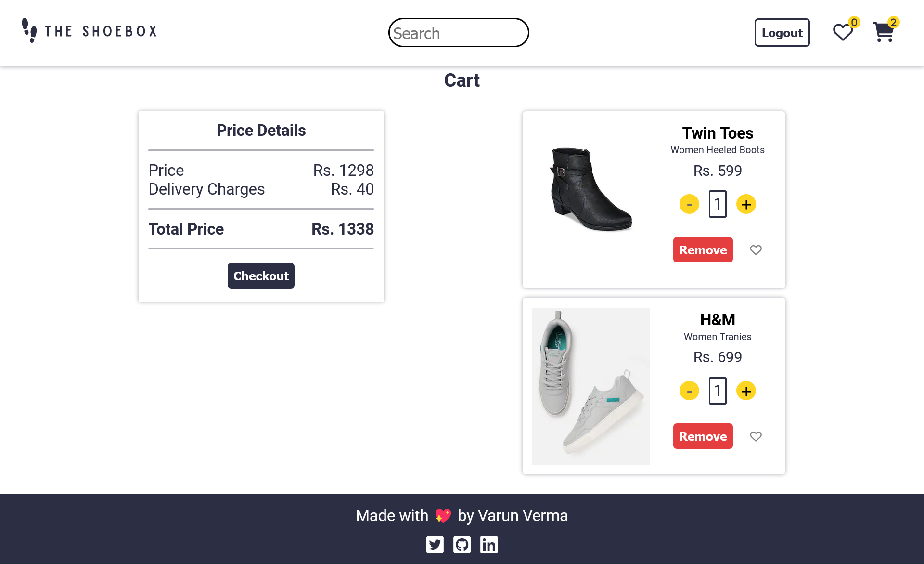Open the shopping cart icon

pyautogui.click(x=885, y=32)
